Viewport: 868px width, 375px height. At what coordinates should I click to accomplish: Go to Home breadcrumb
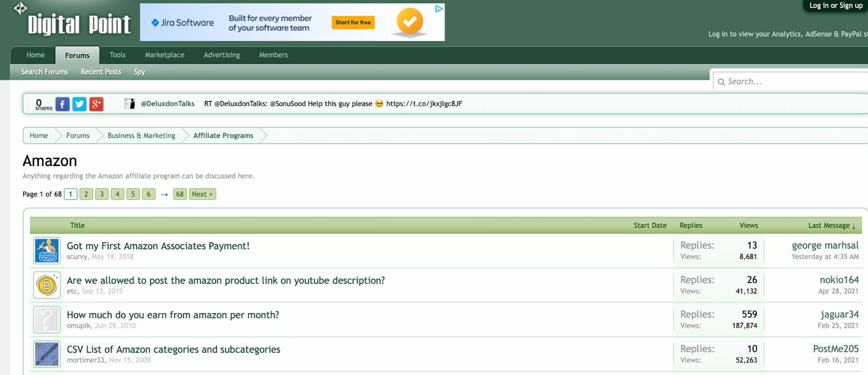pyautogui.click(x=39, y=136)
